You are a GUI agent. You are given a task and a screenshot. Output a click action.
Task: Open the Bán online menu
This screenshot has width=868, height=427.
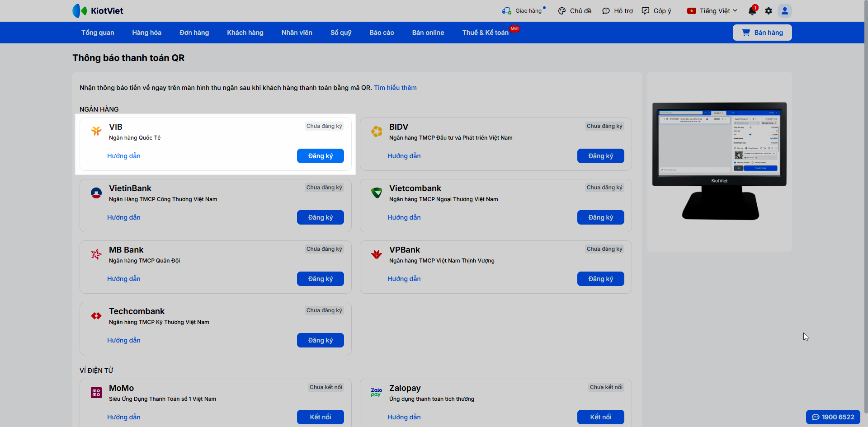point(428,33)
